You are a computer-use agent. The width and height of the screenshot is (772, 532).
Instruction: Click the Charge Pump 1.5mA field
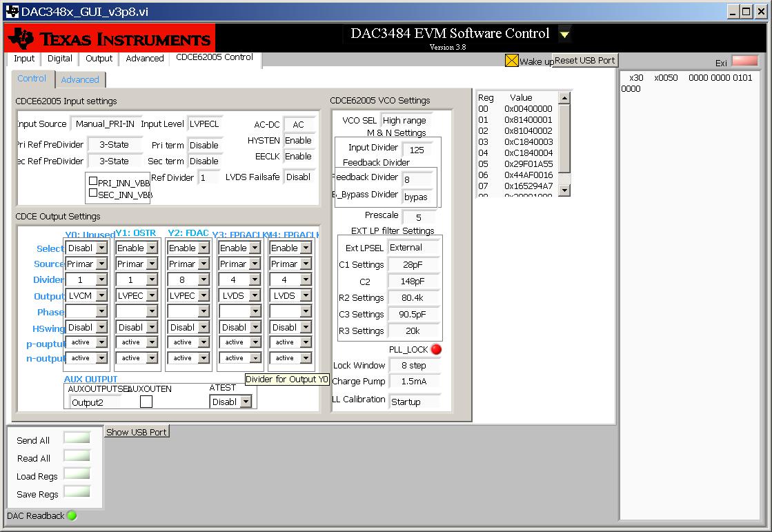click(413, 382)
